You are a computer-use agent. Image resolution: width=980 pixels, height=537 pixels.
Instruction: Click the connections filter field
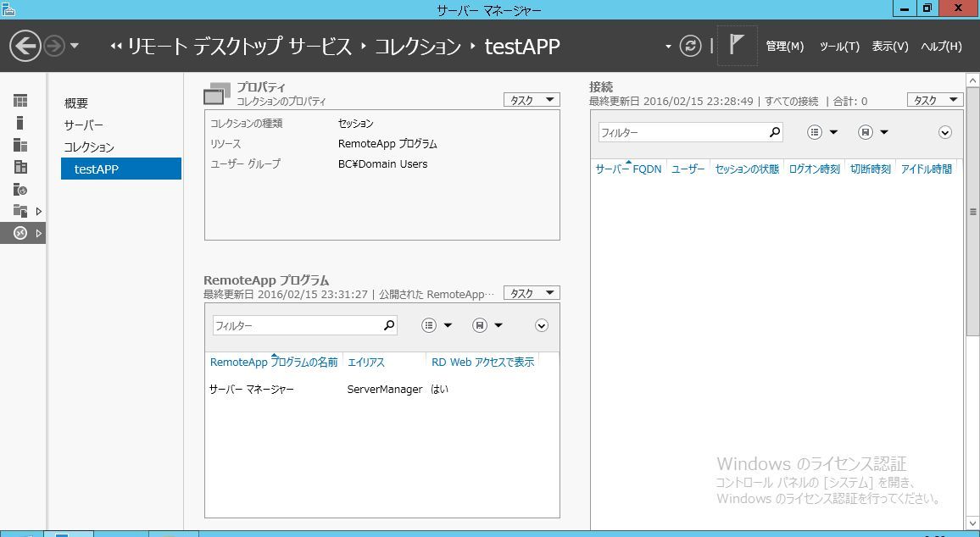click(682, 132)
